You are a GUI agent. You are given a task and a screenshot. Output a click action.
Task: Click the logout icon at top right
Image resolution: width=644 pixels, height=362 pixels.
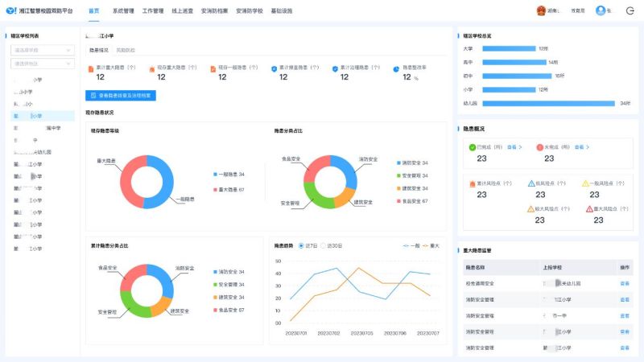[630, 11]
